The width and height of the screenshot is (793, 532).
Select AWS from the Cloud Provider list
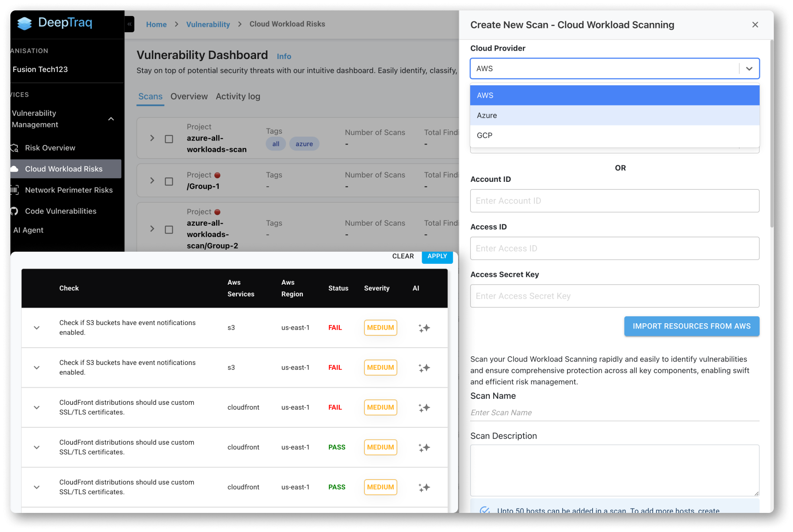(615, 95)
